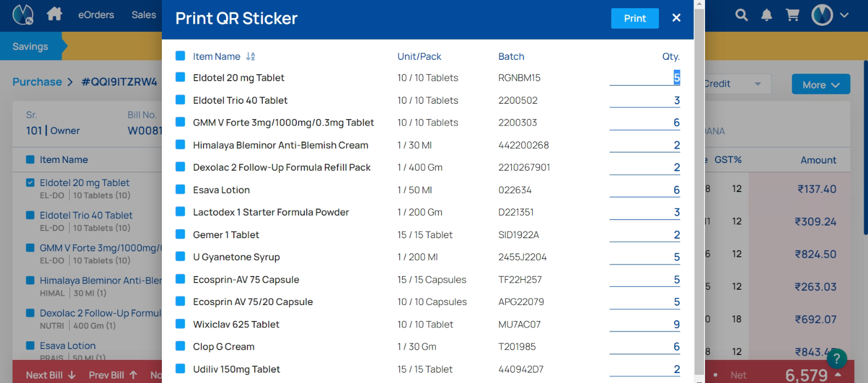
Task: Toggle Eldotel 20 mg Tablet checkbox in purchase list
Action: click(x=30, y=183)
